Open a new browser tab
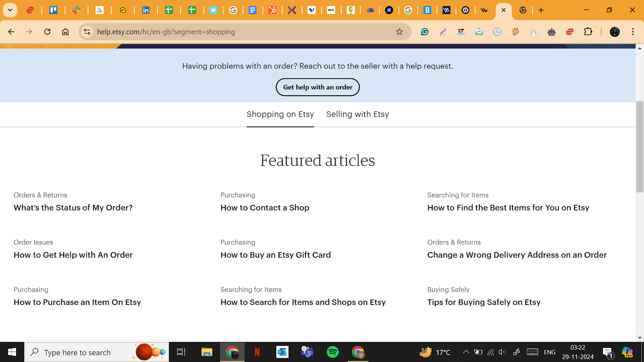 (x=541, y=10)
